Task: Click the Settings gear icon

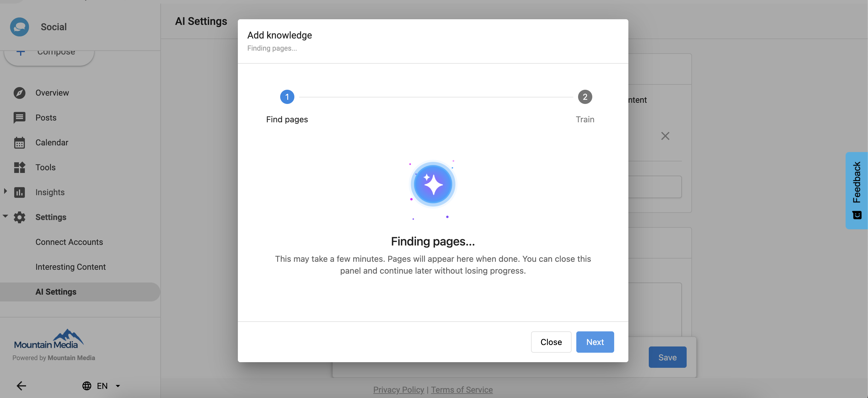Action: coord(20,217)
